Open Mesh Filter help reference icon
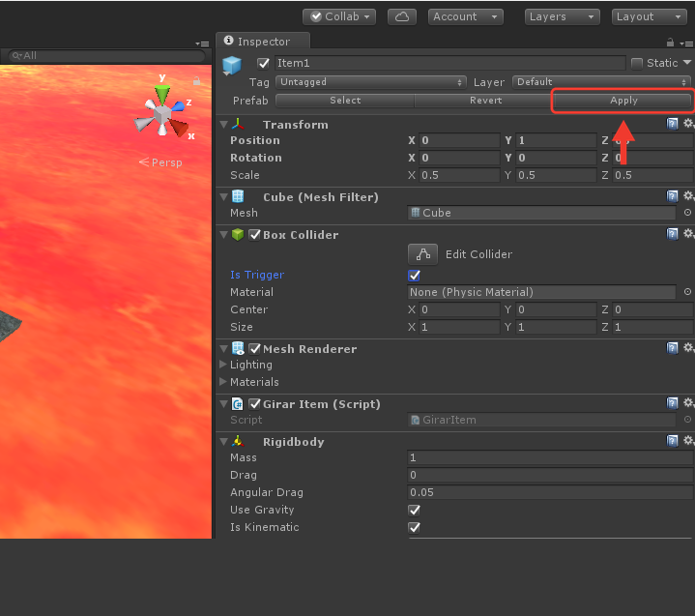The width and height of the screenshot is (695, 616). (672, 196)
